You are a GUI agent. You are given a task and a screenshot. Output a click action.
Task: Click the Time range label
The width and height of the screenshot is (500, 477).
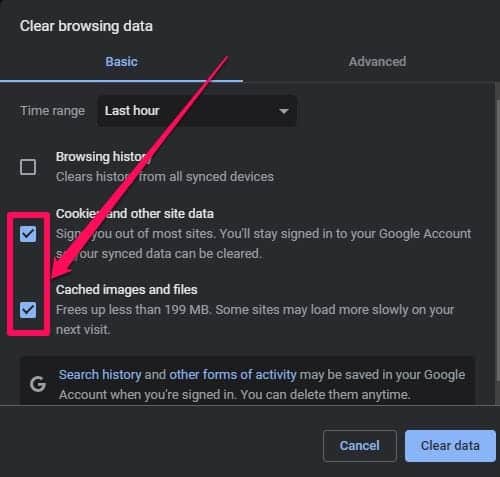click(53, 111)
